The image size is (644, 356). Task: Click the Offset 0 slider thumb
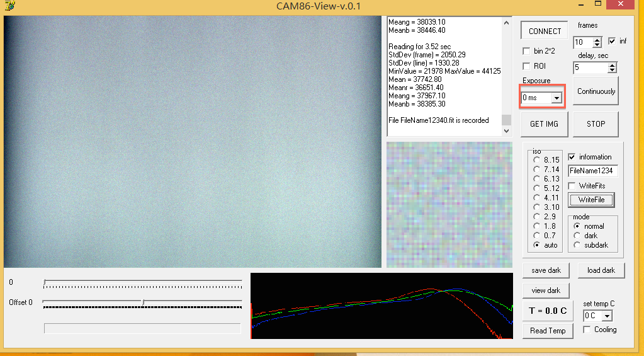click(143, 302)
